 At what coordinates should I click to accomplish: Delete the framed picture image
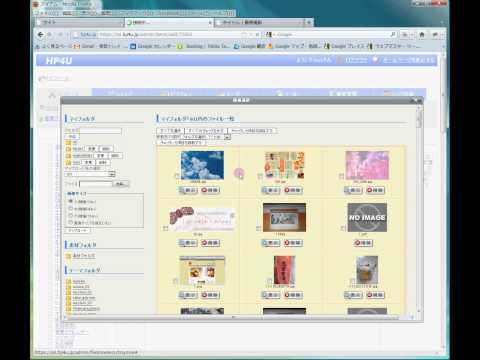tap(293, 243)
